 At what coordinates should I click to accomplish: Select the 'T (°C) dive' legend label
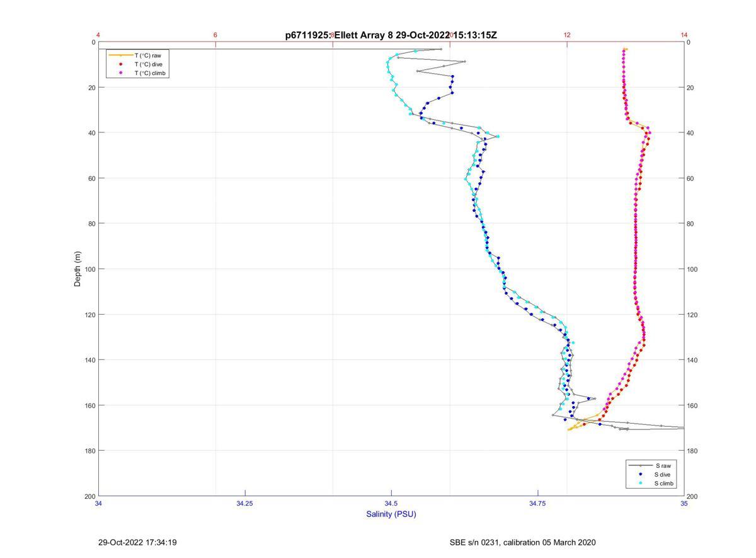(x=149, y=64)
